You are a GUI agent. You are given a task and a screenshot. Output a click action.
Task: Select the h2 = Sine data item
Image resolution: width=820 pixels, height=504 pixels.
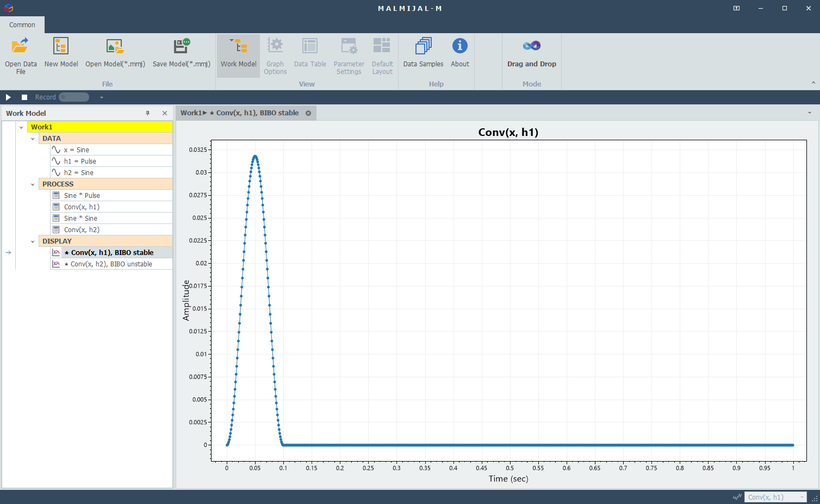click(x=111, y=173)
